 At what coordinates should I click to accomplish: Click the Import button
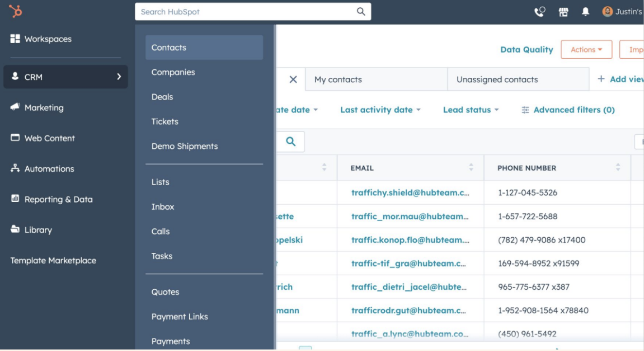click(632, 50)
